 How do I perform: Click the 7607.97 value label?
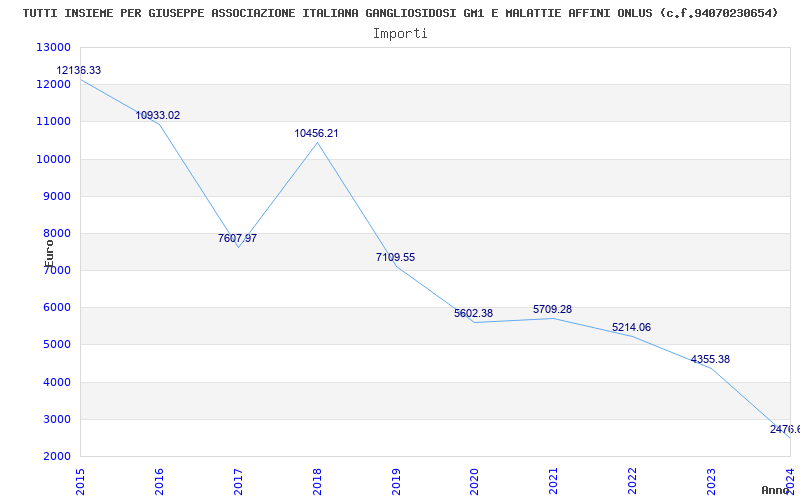coord(237,238)
